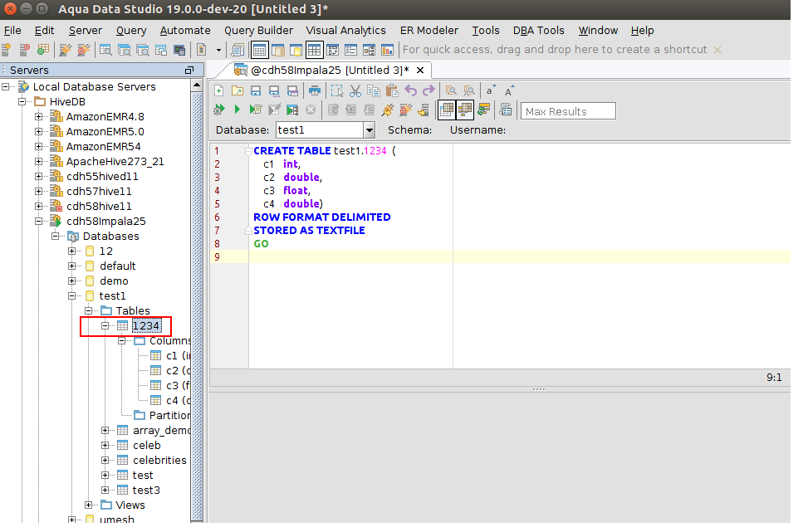Click the first Save floppy icon in editor
Screen dimensions: 808x532
point(256,90)
